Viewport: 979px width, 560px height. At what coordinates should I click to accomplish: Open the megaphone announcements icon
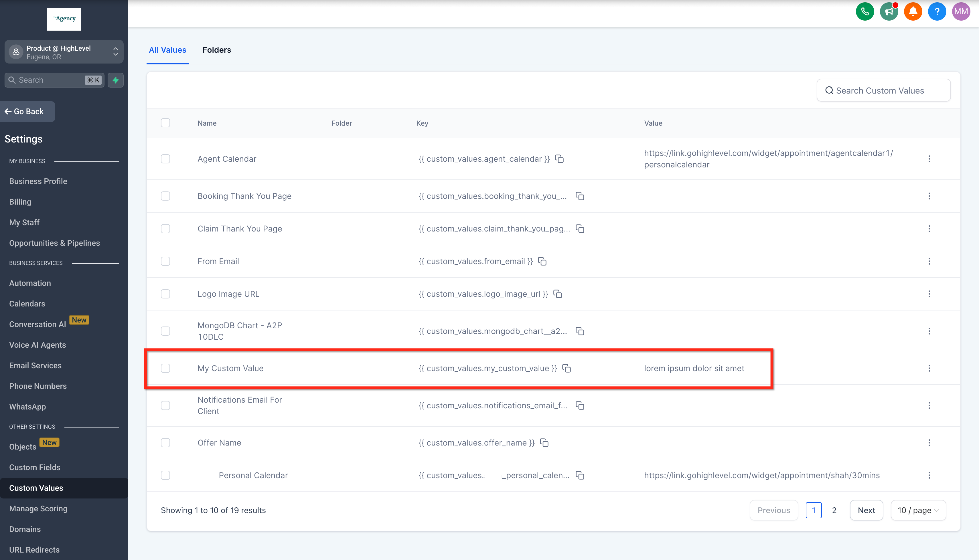(889, 11)
